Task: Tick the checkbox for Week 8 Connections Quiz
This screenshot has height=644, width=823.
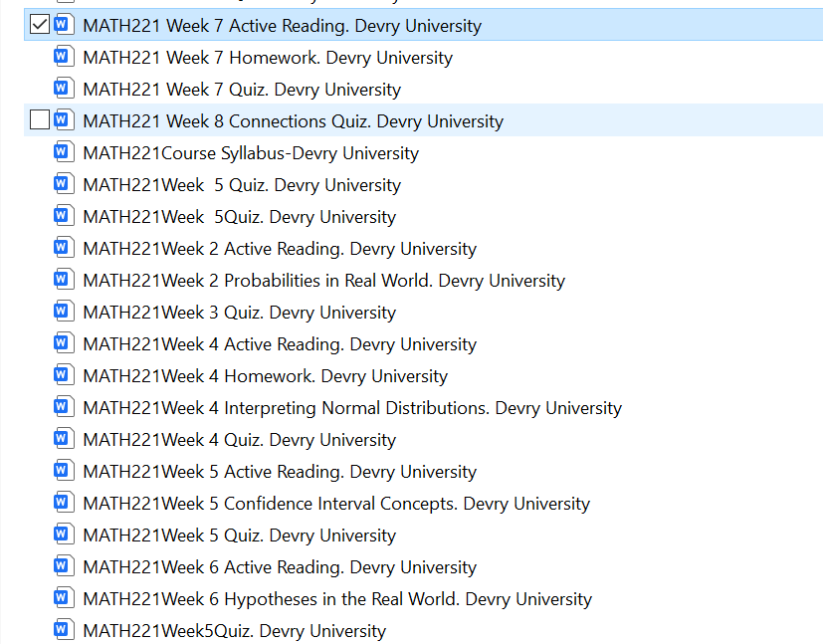Action: click(40, 119)
